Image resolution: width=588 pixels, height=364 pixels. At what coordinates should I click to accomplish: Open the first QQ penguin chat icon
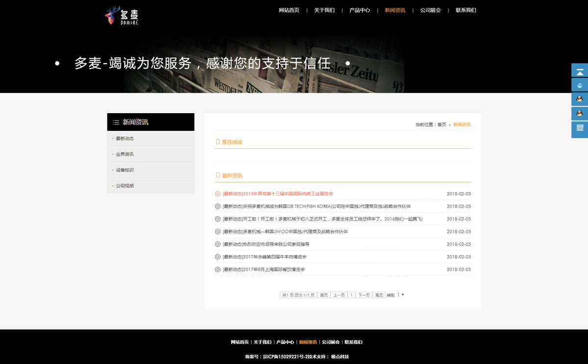580,99
